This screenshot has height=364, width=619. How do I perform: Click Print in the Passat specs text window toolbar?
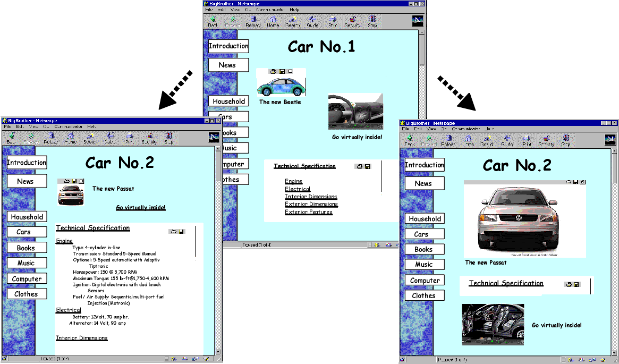pos(129,138)
